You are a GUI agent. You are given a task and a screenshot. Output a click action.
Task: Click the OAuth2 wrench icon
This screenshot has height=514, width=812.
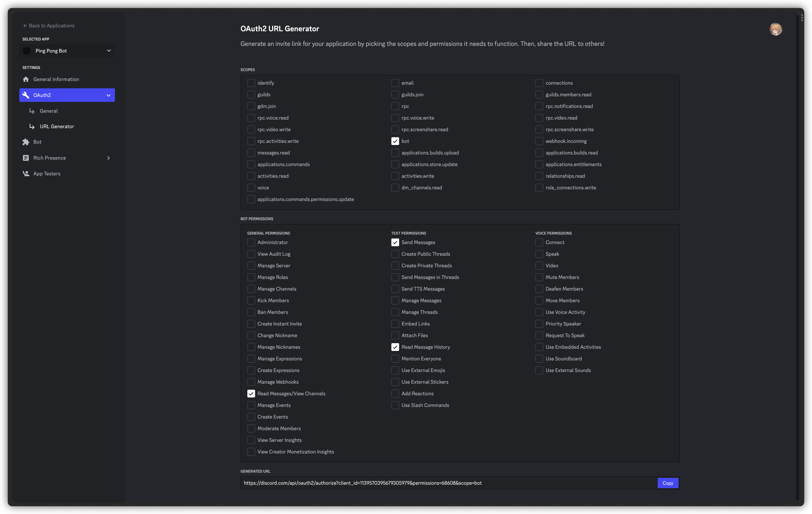pyautogui.click(x=26, y=95)
